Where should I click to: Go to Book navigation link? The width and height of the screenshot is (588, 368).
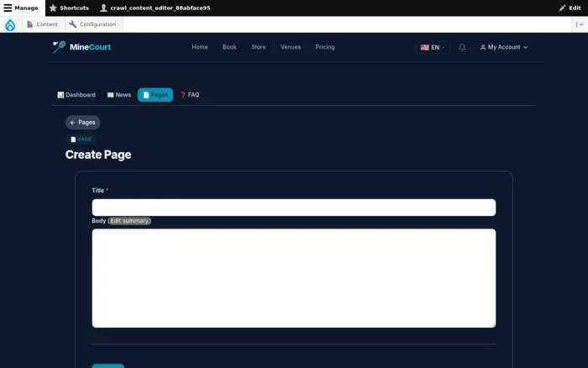tap(229, 47)
